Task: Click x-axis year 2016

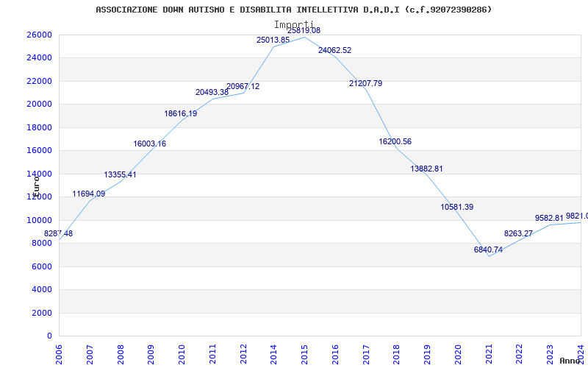Action: [x=335, y=355]
